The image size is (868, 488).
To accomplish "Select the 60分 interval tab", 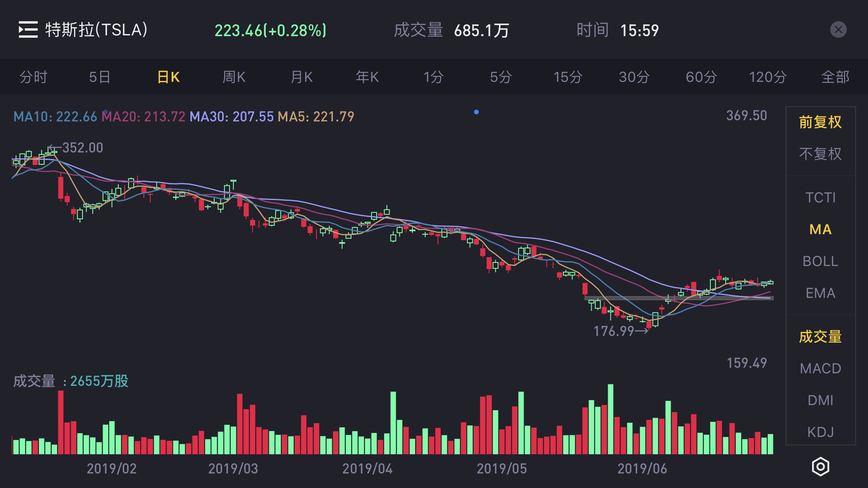I will click(x=701, y=77).
